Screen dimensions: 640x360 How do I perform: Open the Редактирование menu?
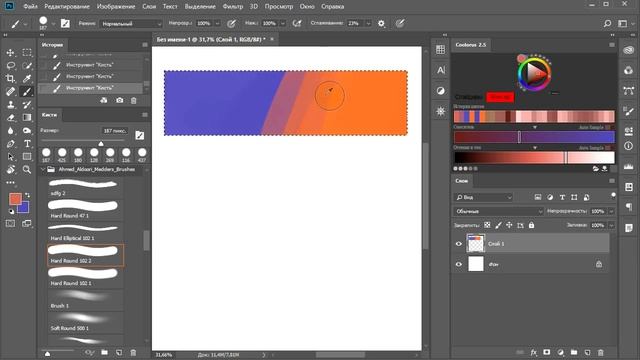67,7
